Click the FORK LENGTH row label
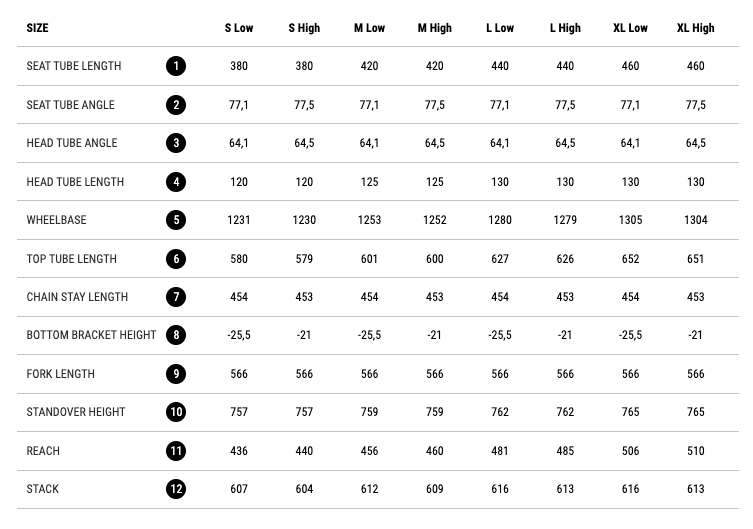Image resolution: width=753 pixels, height=529 pixels. click(61, 374)
